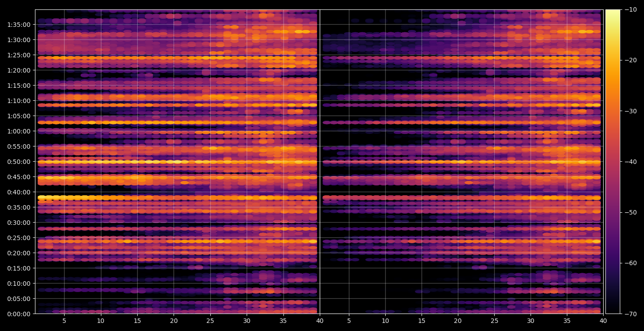This screenshot has height=331, width=644.
Task: Click x-axis label 35 under left heatmap
Action: coord(283,321)
